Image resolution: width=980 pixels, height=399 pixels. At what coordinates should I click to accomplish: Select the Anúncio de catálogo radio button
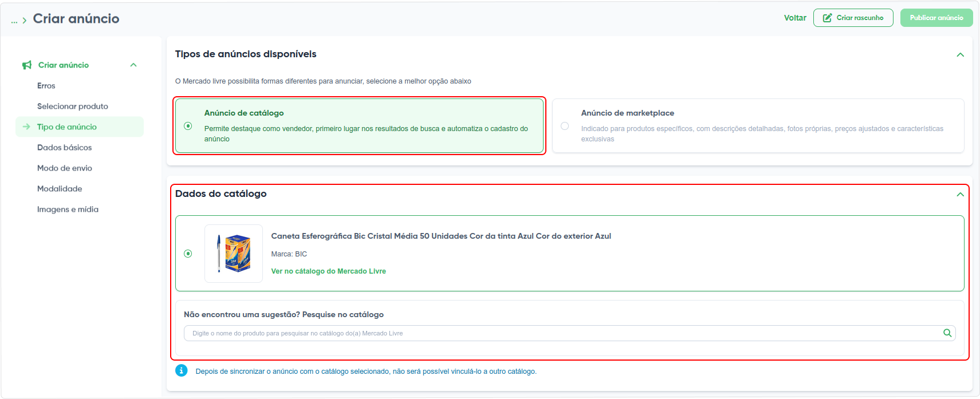pyautogui.click(x=188, y=126)
